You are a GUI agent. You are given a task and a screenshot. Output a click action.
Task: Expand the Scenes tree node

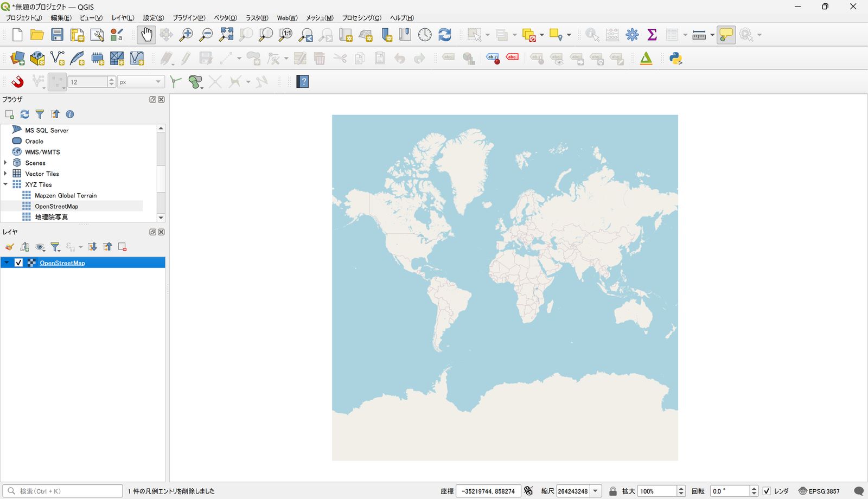click(5, 163)
